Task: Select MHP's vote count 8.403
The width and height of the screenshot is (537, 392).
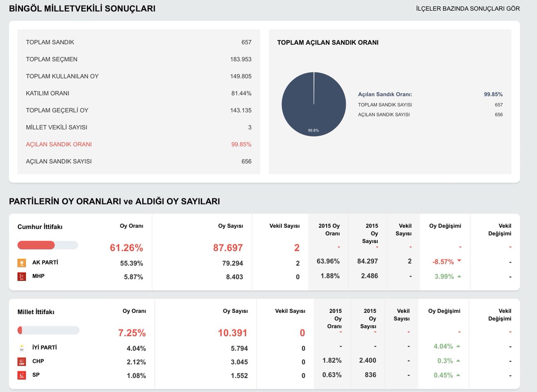Action: pyautogui.click(x=234, y=277)
